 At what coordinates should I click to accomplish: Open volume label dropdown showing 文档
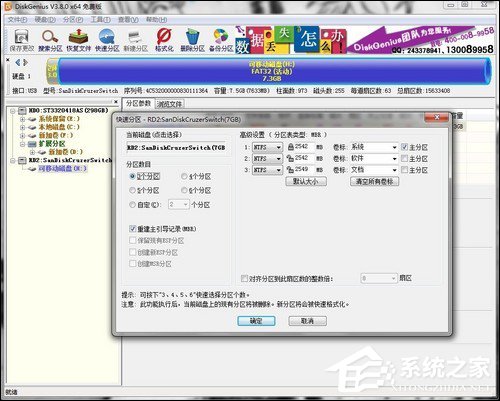coord(394,170)
